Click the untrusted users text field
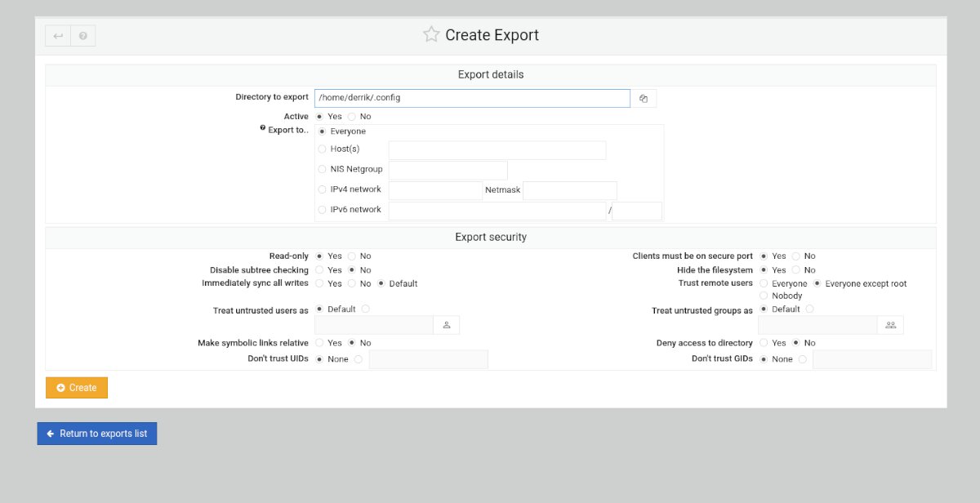Screen dimensions: 980x503 [x=374, y=325]
